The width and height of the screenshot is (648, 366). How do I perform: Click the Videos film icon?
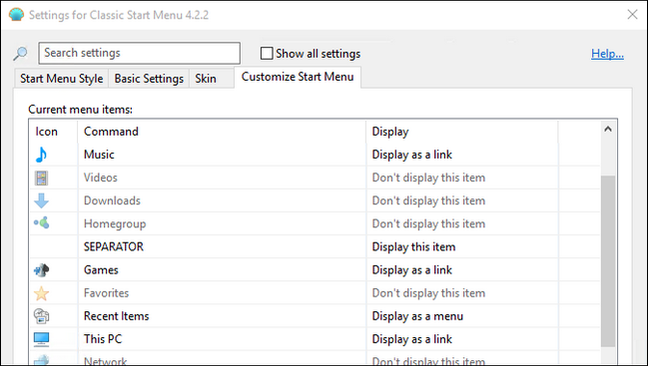[41, 178]
